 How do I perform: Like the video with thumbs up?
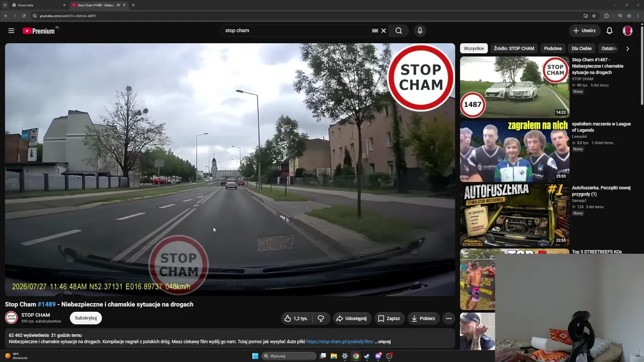tap(296, 318)
